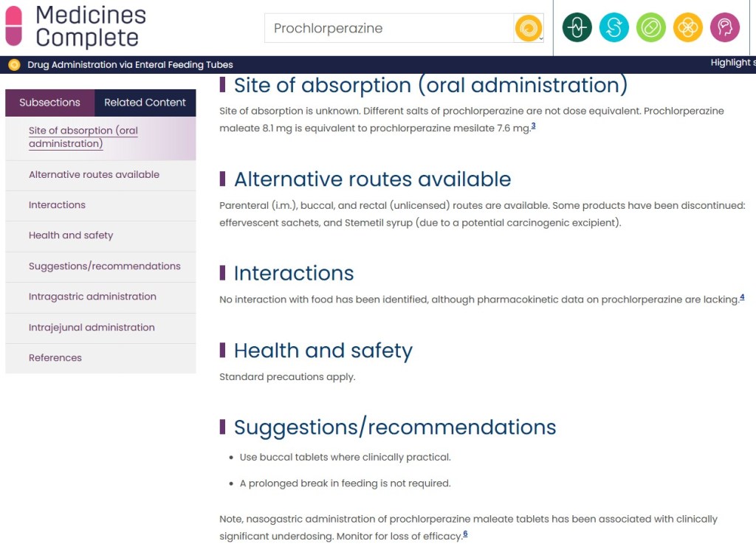This screenshot has width=756, height=555.
Task: Click reference footnote 3 superscript
Action: (x=533, y=126)
